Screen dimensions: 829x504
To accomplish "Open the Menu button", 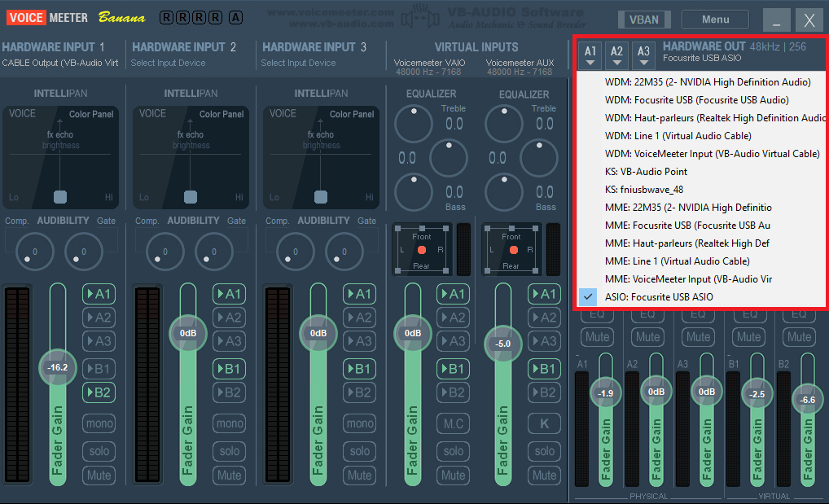I will click(x=715, y=20).
